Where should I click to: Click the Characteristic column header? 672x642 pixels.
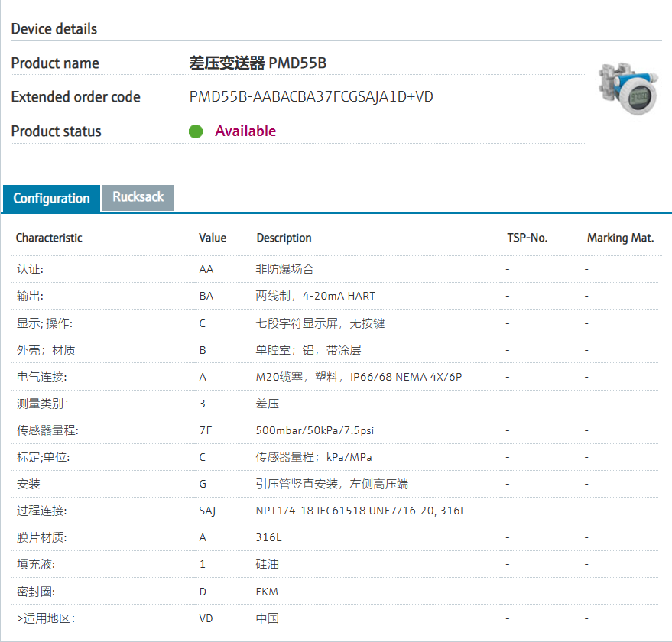click(49, 238)
